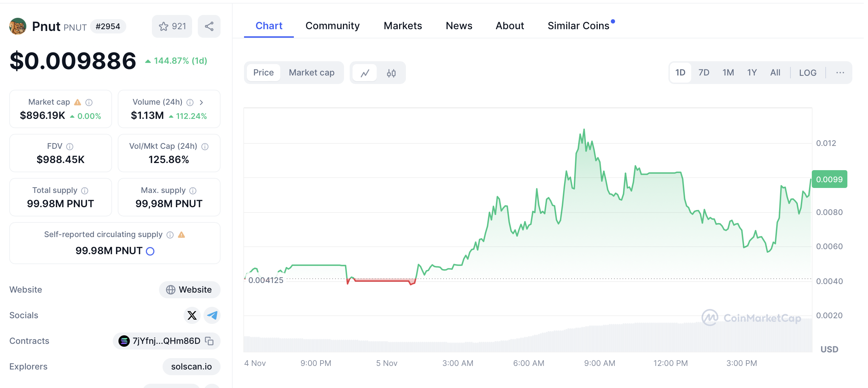The width and height of the screenshot is (868, 388).
Task: Copy the contract address icon
Action: (x=210, y=341)
